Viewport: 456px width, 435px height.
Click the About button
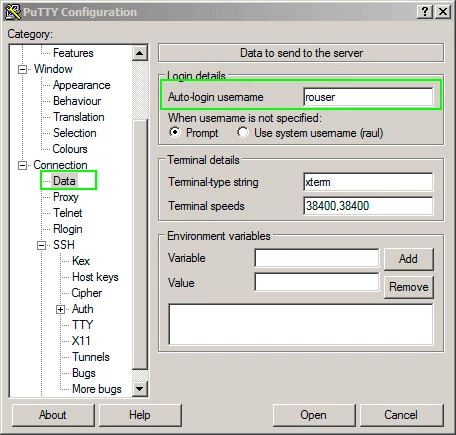click(x=53, y=415)
